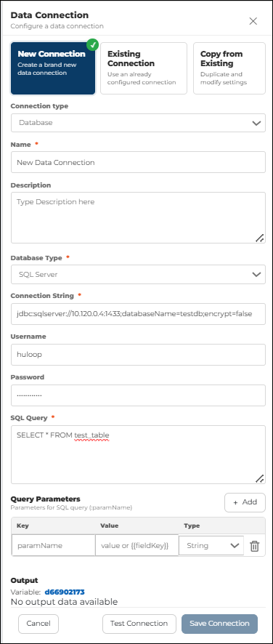The image size is (273, 644).
Task: Open the Connection type dropdown
Action: [138, 122]
